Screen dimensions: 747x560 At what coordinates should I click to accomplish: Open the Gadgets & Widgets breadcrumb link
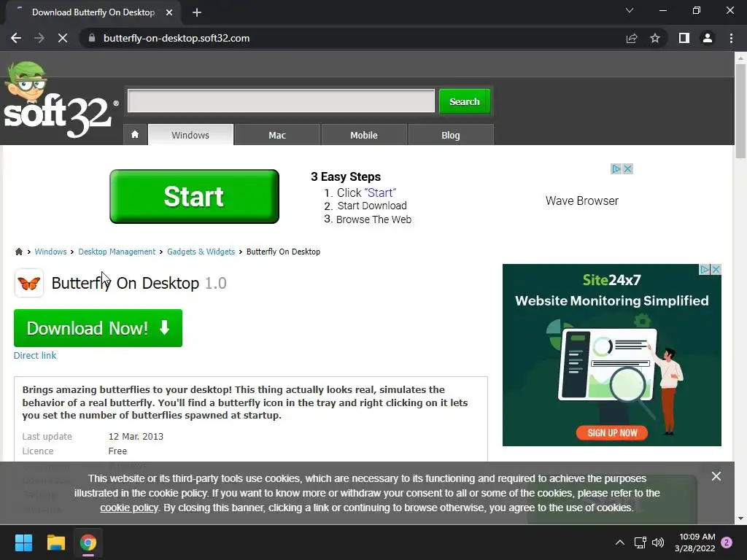[201, 252]
